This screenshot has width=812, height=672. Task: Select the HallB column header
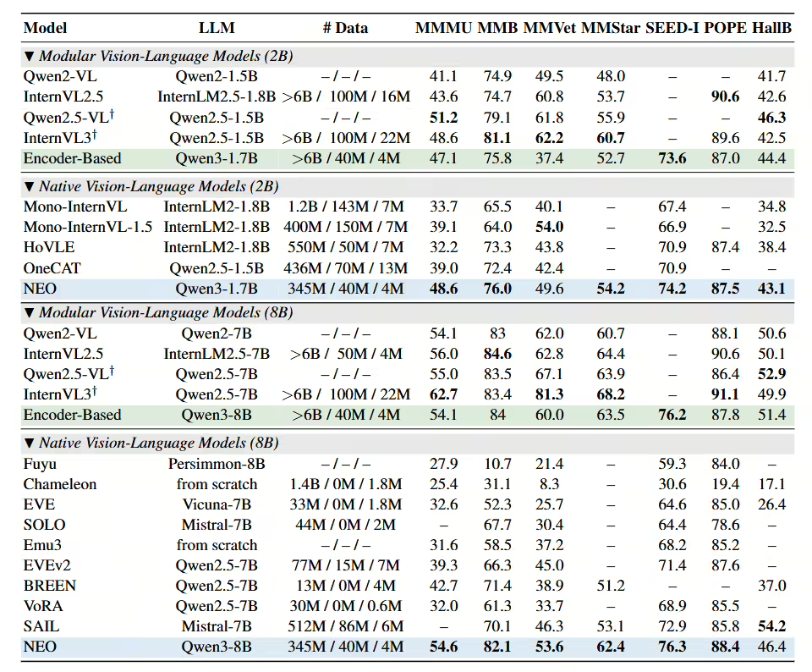pos(772,27)
